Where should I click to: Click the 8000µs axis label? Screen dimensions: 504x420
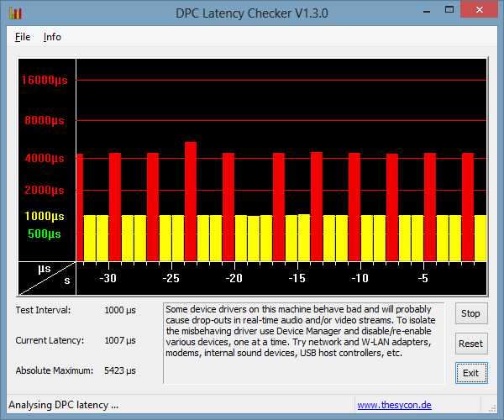pos(45,120)
